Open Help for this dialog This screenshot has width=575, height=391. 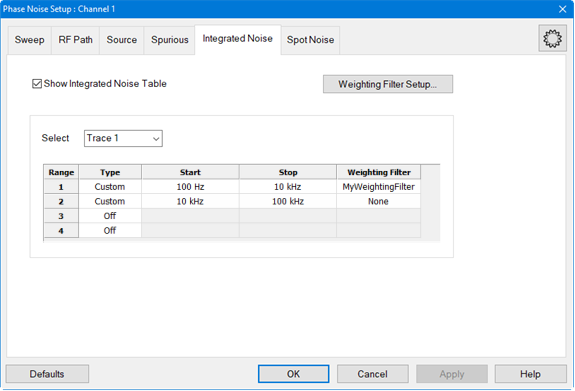(x=530, y=374)
